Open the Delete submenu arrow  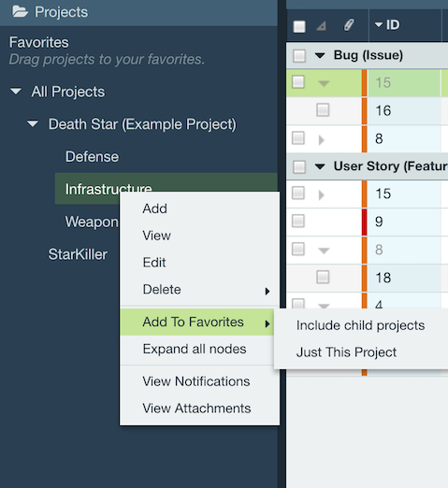click(x=267, y=291)
